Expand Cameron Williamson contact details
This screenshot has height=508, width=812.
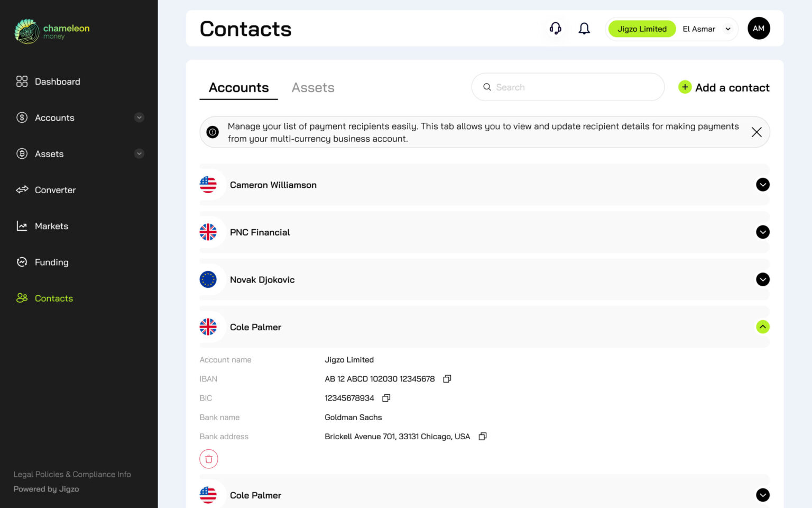(x=762, y=185)
